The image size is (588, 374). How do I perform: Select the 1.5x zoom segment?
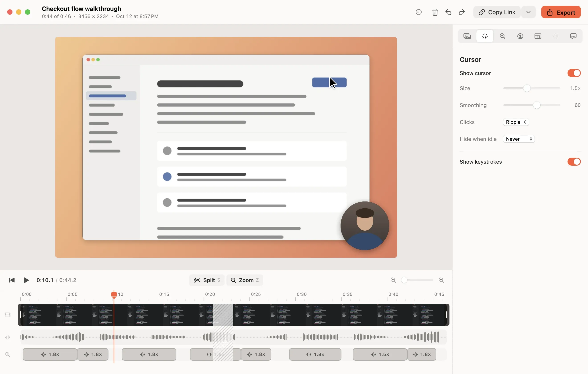tap(380, 354)
